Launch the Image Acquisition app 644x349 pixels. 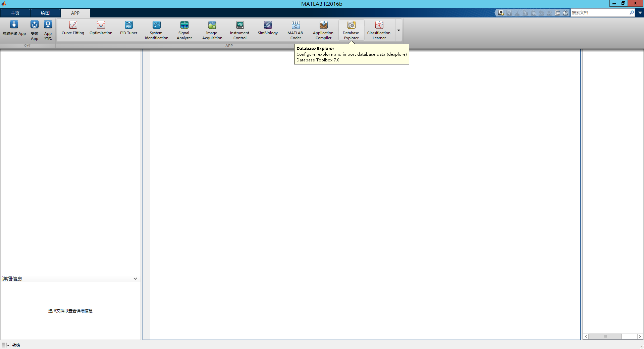click(212, 30)
